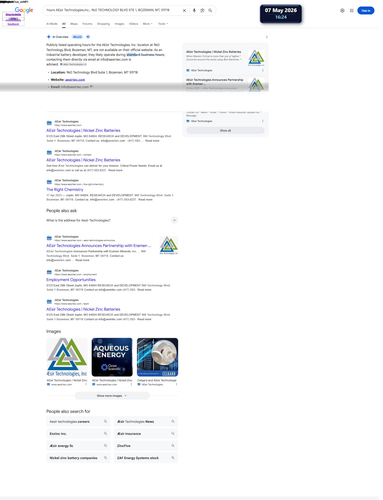Click Read more under The Right Chemistry snippet
The width and height of the screenshot is (383, 500).
[145, 199]
